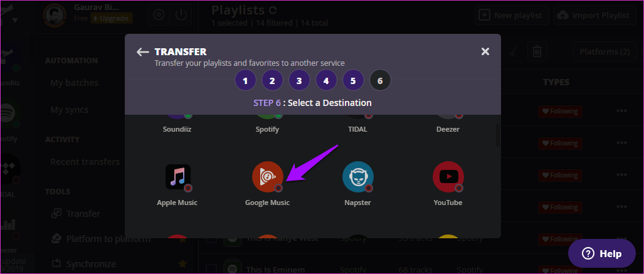This screenshot has width=644, height=274.
Task: Click This Is Eminem playlist name
Action: tap(275, 270)
